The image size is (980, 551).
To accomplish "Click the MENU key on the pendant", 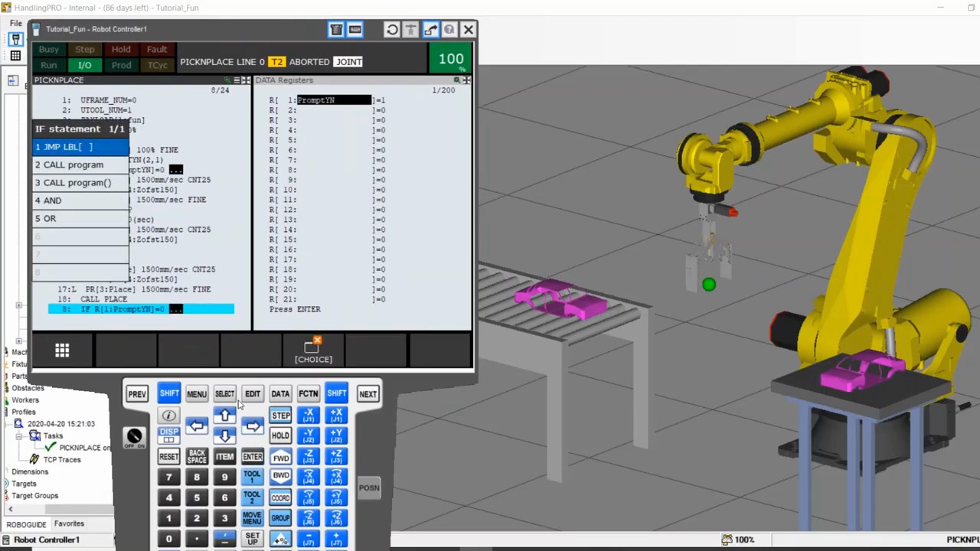I will click(x=197, y=394).
